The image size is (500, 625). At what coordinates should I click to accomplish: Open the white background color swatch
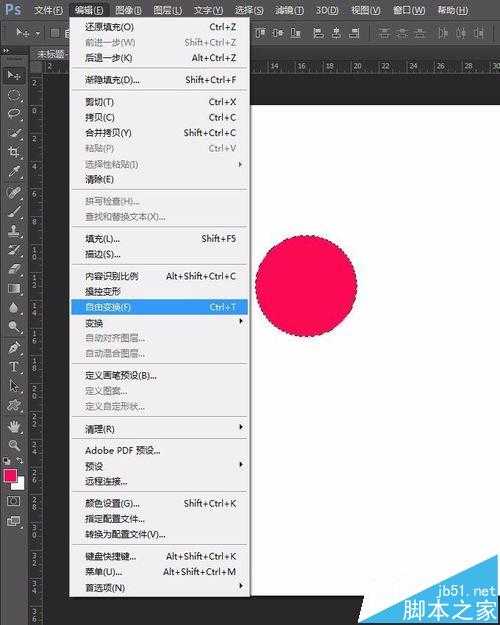click(x=20, y=484)
